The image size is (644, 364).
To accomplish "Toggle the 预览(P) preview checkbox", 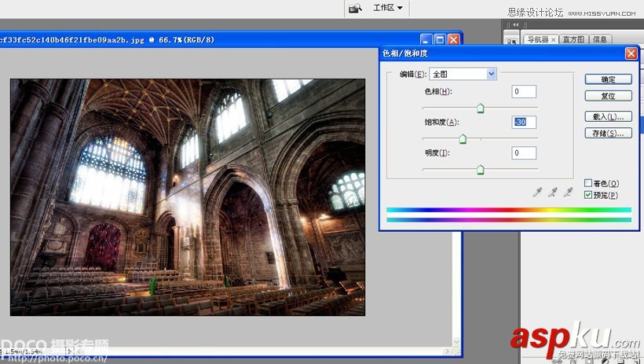I will (588, 194).
